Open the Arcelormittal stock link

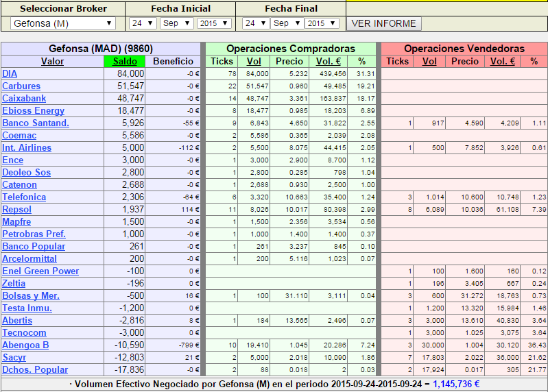coord(29,258)
